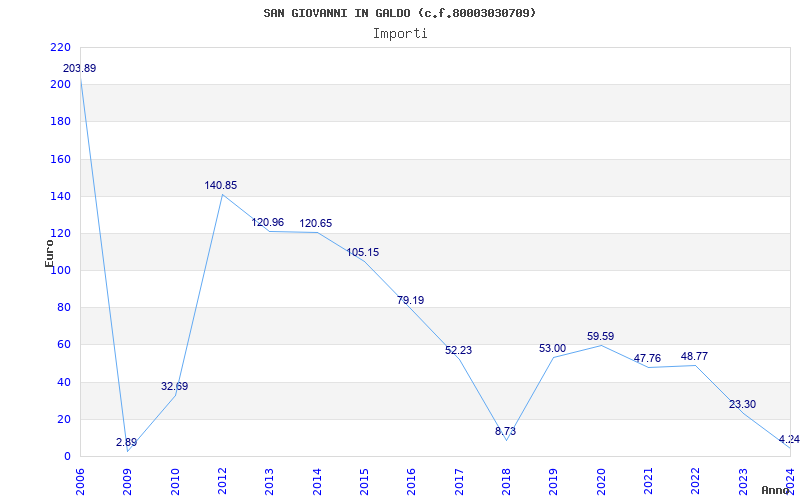Click the x-axis year 2019
This screenshot has height=500, width=800.
pos(554,481)
